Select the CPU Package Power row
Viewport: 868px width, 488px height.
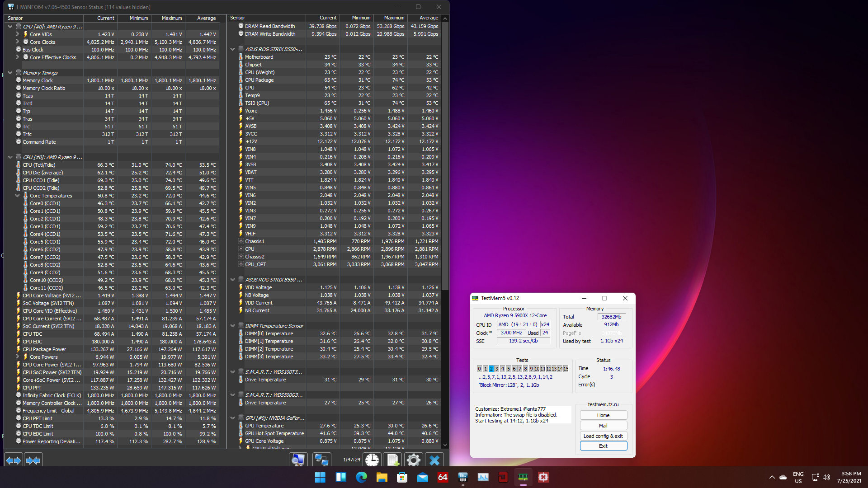click(112, 349)
